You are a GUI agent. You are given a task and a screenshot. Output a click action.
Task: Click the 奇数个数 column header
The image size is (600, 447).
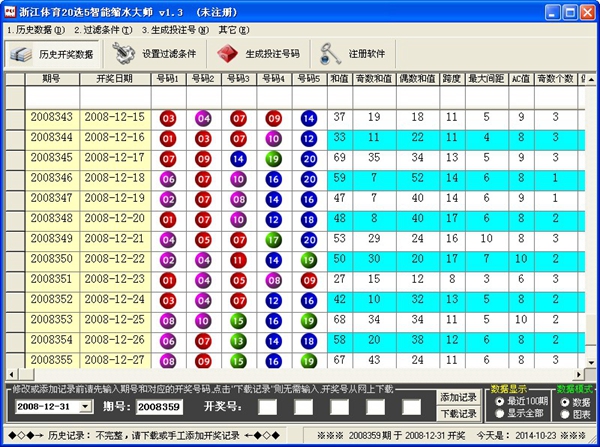tap(556, 79)
